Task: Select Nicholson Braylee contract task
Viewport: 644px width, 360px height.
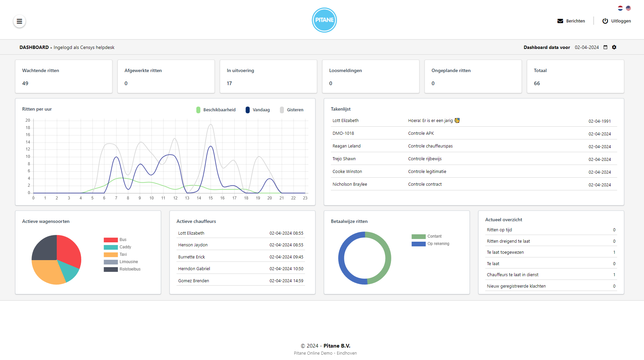Action: point(474,184)
